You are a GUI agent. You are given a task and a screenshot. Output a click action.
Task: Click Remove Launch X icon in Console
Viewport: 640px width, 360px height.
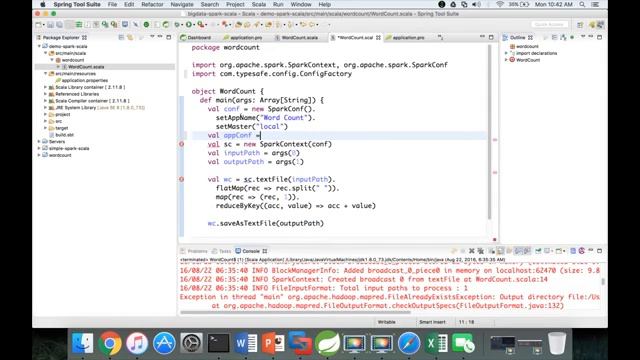tap(471, 251)
